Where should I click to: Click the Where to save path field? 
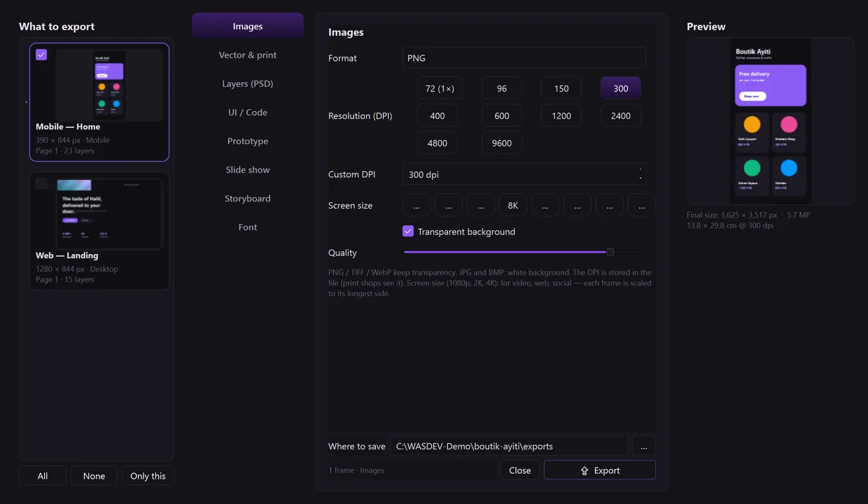pyautogui.click(x=509, y=446)
